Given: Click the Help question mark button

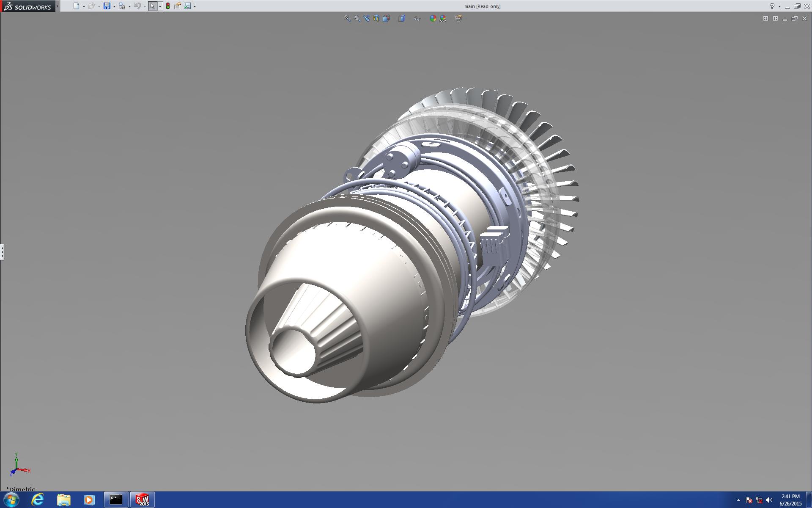Looking at the screenshot, I should (x=772, y=6).
